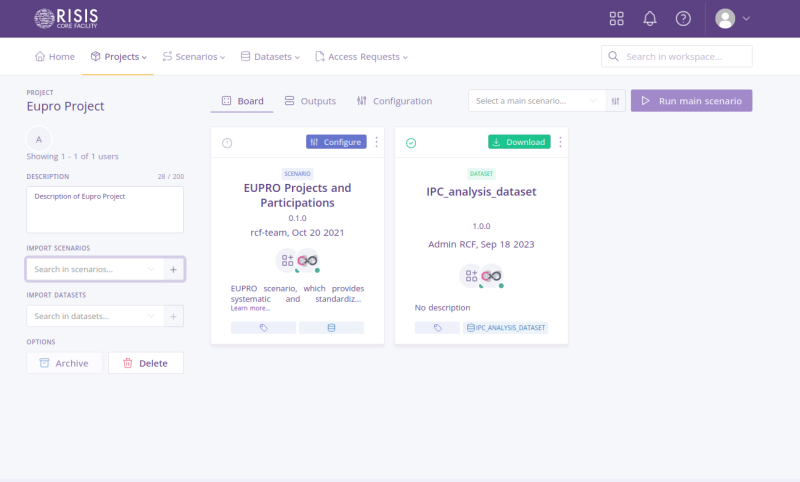800x482 pixels.
Task: Open EUPRO scenario card kebab menu
Action: 376,142
